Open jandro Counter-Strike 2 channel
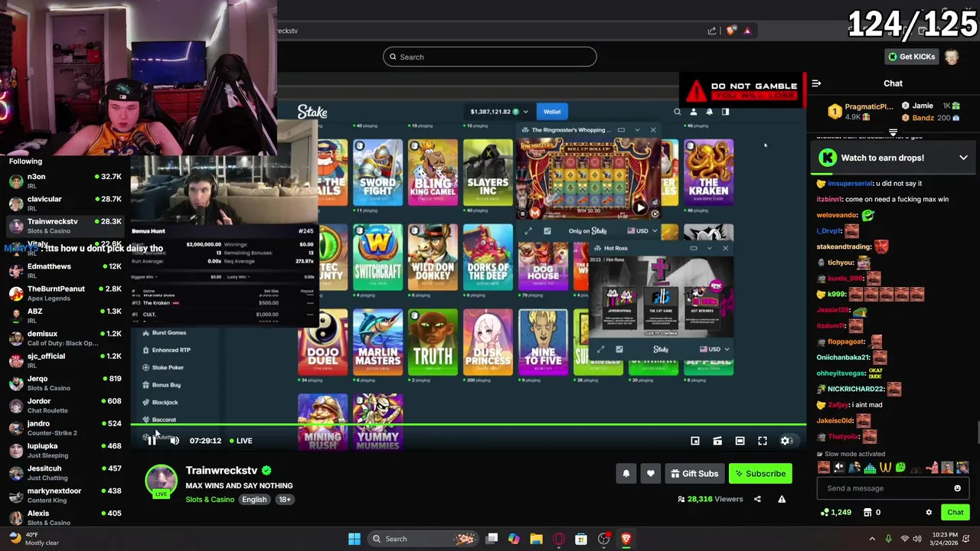The image size is (980, 551). pyautogui.click(x=65, y=428)
